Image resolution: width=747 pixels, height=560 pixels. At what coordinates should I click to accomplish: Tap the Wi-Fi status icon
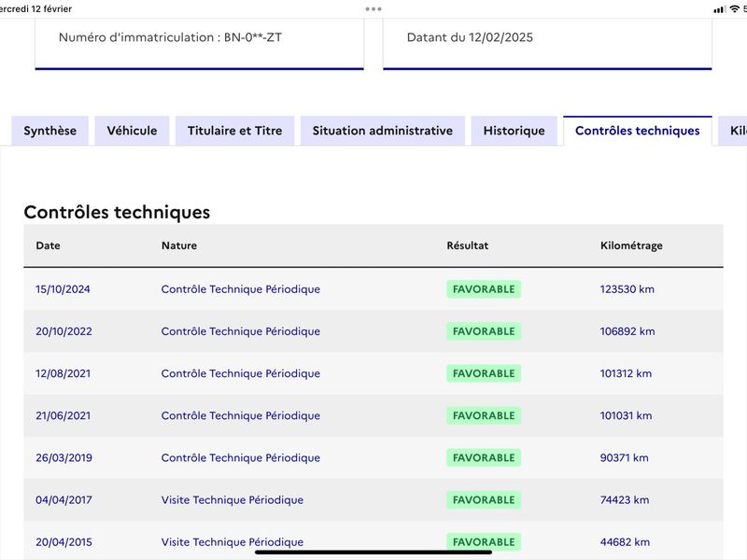(735, 9)
